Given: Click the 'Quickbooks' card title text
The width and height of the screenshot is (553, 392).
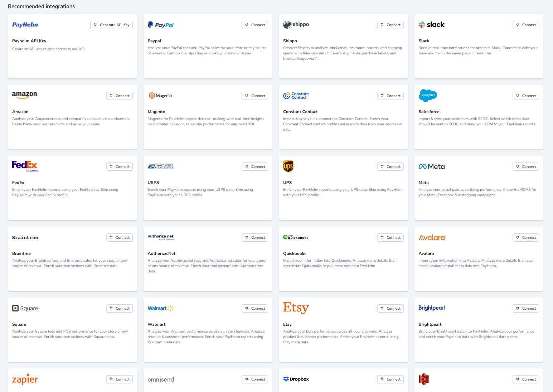Looking at the screenshot, I should point(295,253).
